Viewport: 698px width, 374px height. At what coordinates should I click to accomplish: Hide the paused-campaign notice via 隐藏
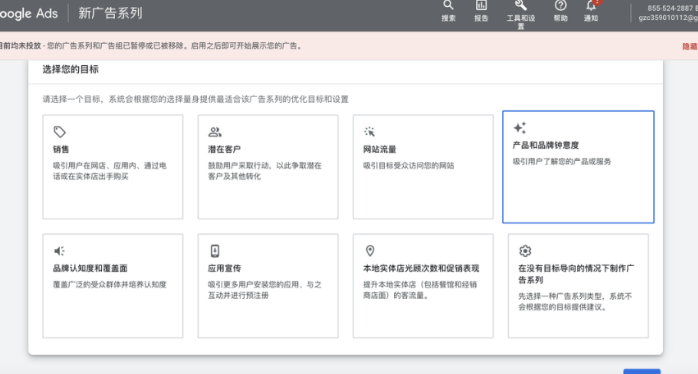point(690,46)
